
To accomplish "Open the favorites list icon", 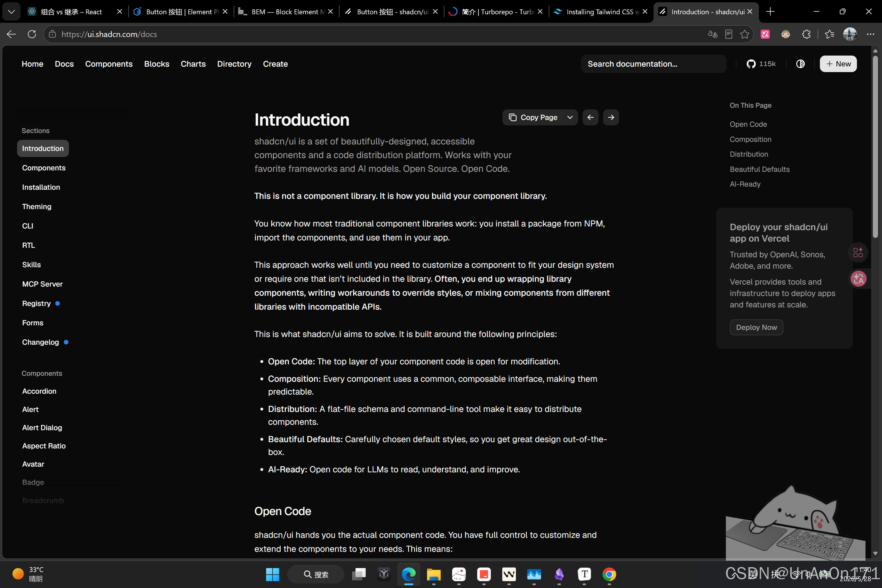I will point(830,34).
